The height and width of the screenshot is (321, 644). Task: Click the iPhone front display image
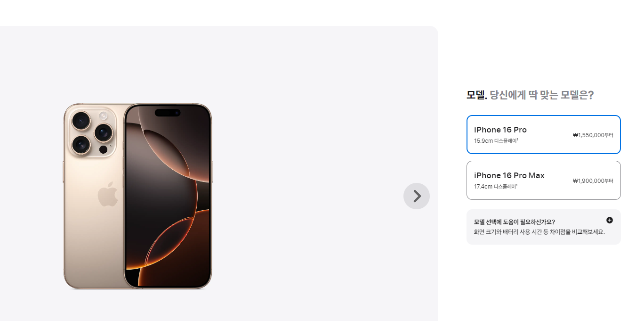168,196
